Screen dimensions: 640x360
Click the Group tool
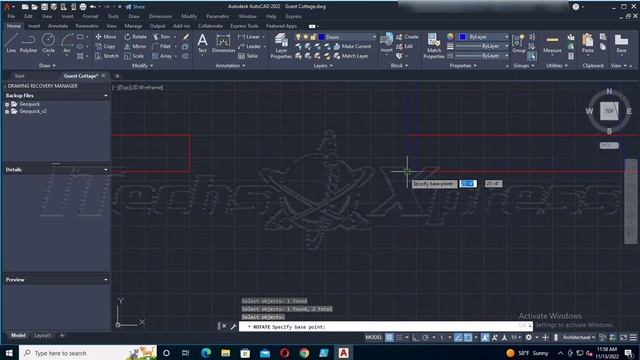coord(519,43)
